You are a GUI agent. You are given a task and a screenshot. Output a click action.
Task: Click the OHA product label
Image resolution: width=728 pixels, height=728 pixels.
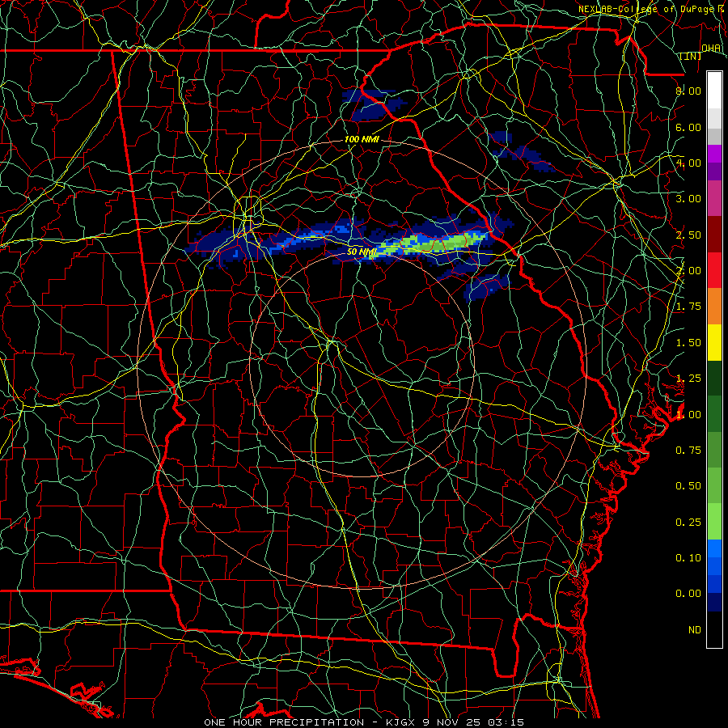click(x=711, y=48)
